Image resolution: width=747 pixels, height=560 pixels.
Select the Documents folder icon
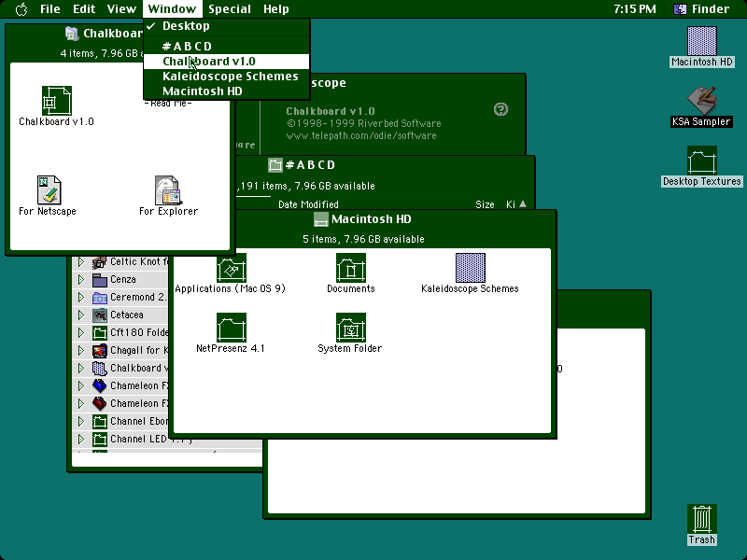point(351,268)
